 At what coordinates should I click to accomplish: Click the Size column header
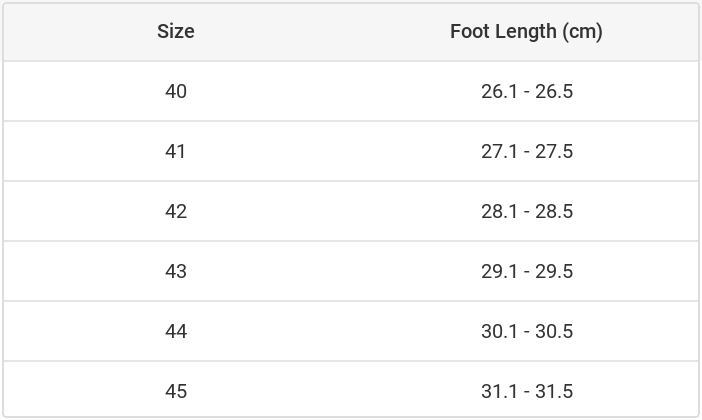(x=176, y=31)
